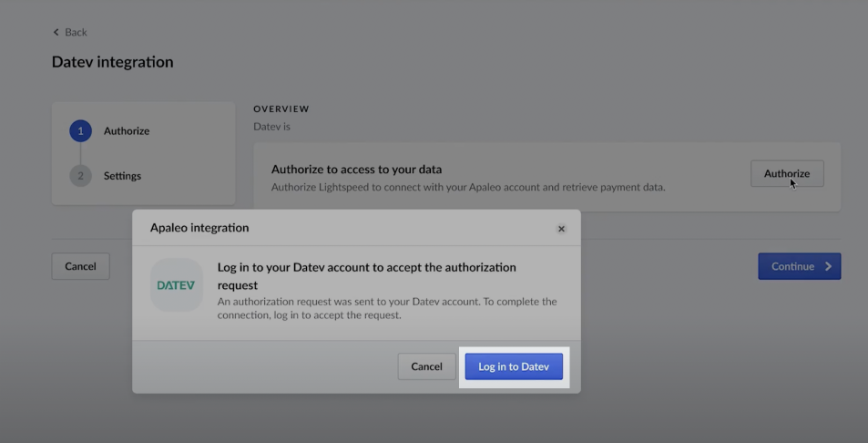Cancel the Apaleo integration dialog
This screenshot has height=443, width=868.
(x=426, y=366)
